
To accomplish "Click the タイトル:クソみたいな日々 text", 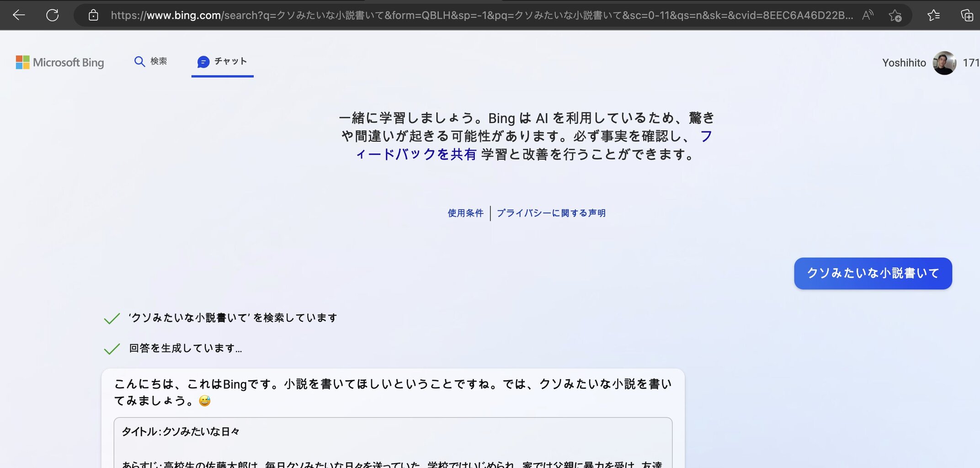I will [x=181, y=432].
